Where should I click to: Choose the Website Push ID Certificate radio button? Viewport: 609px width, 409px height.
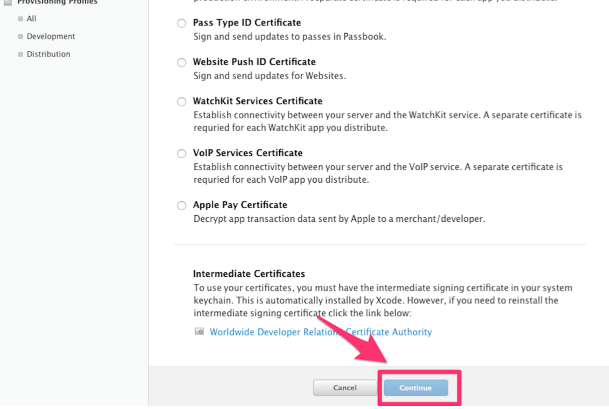(181, 62)
